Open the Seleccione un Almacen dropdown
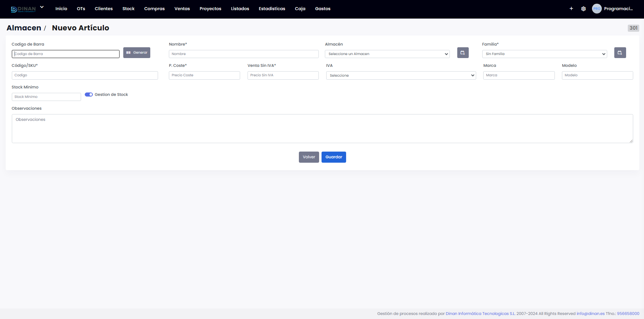This screenshot has height=319, width=644. click(387, 54)
